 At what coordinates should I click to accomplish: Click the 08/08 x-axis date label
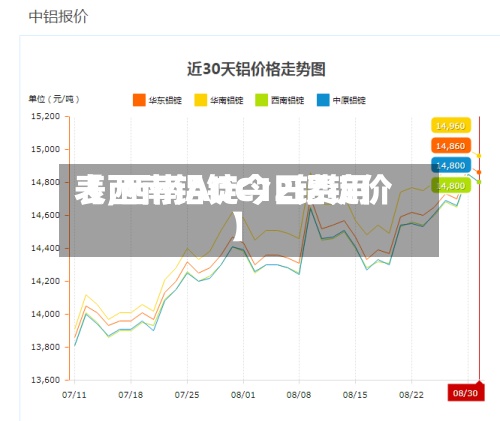(x=299, y=395)
